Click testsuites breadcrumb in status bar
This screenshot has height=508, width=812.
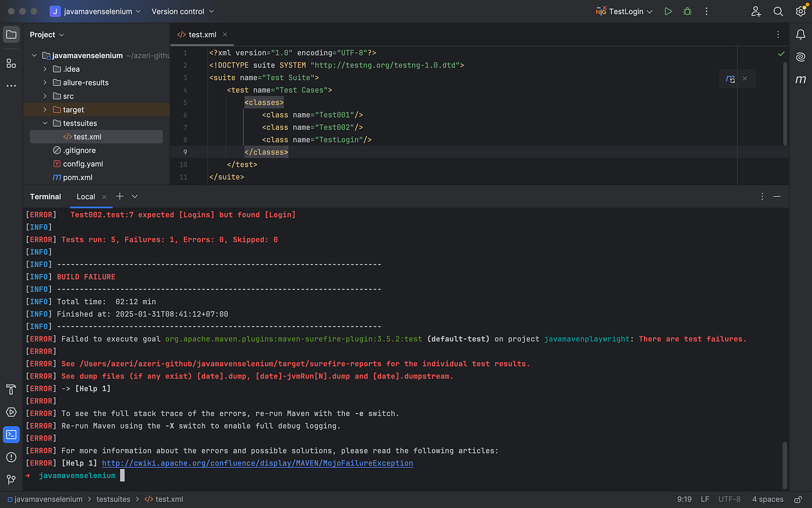click(113, 499)
